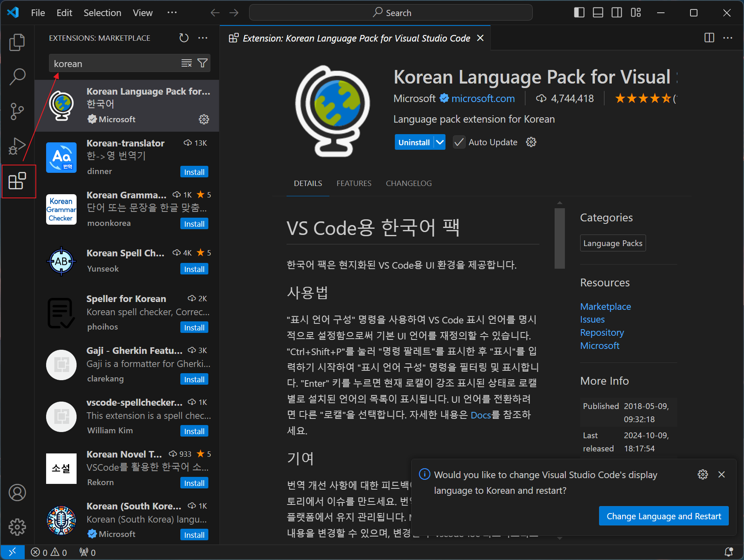Open Source Control view
This screenshot has height=560, width=744.
[x=17, y=111]
